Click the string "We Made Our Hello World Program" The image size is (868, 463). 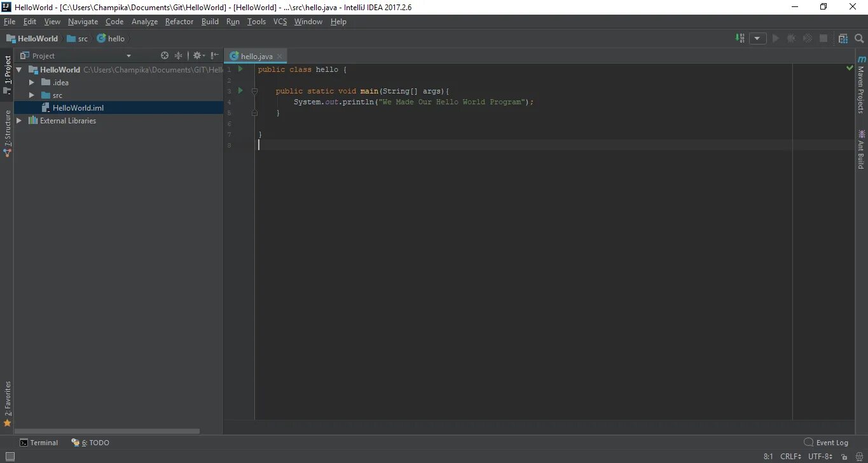pos(452,102)
